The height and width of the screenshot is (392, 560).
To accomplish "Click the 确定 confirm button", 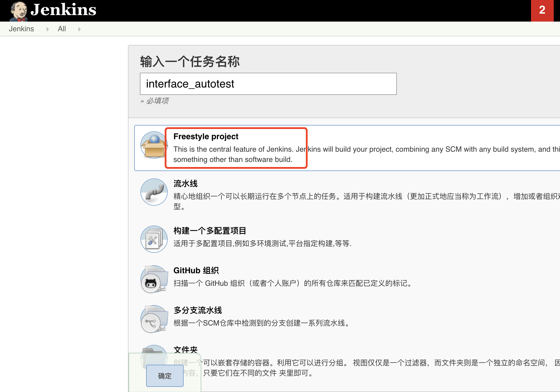I will [x=165, y=376].
